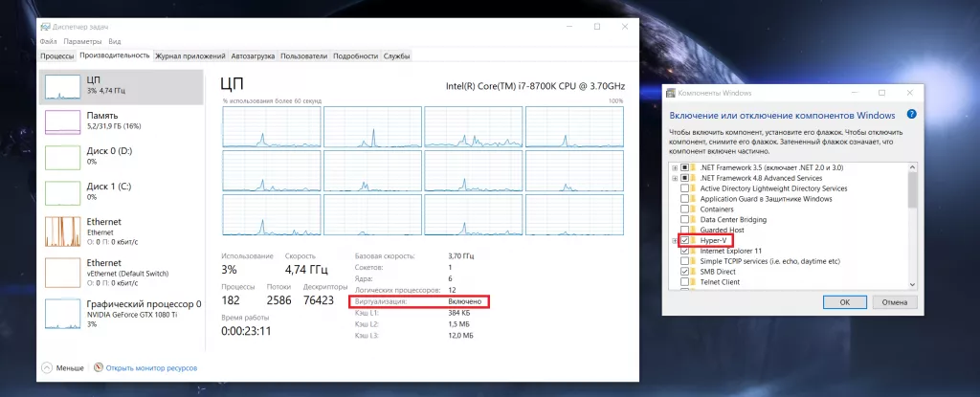Image resolution: width=980 pixels, height=397 pixels.
Task: Click folder icon beside Telnet Client
Action: (695, 282)
